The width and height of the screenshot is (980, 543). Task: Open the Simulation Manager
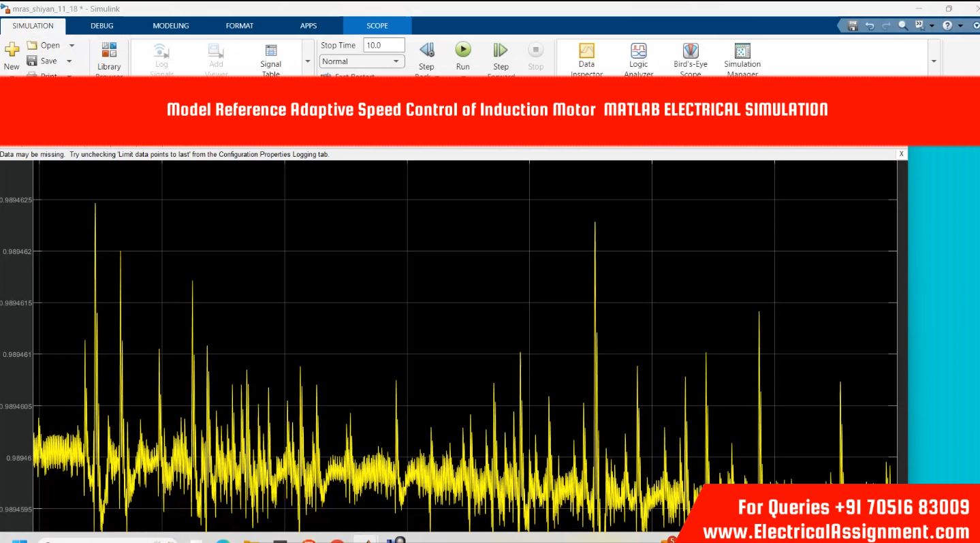coord(742,52)
